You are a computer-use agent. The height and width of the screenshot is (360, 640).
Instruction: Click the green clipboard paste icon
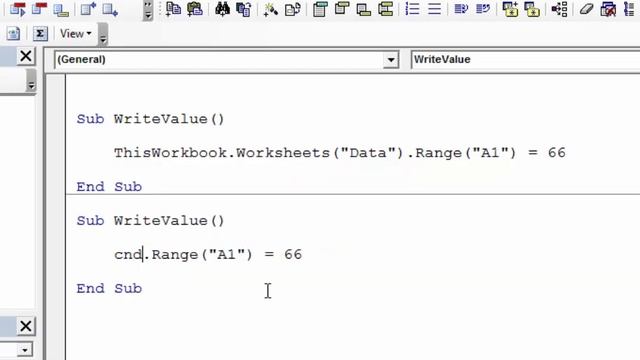[x=195, y=9]
